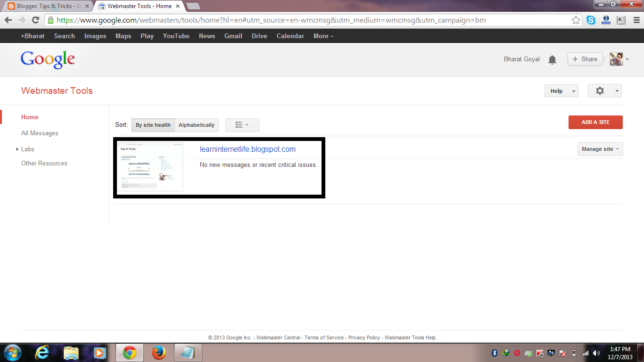Reload the page with the refresh icon
Viewport: 644px width, 362px height.
coord(35,20)
